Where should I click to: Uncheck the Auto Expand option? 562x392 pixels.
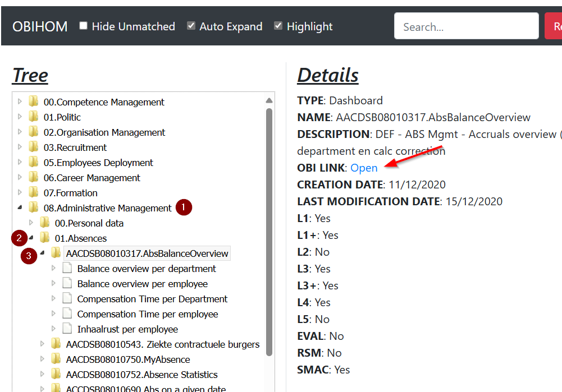coord(191,26)
